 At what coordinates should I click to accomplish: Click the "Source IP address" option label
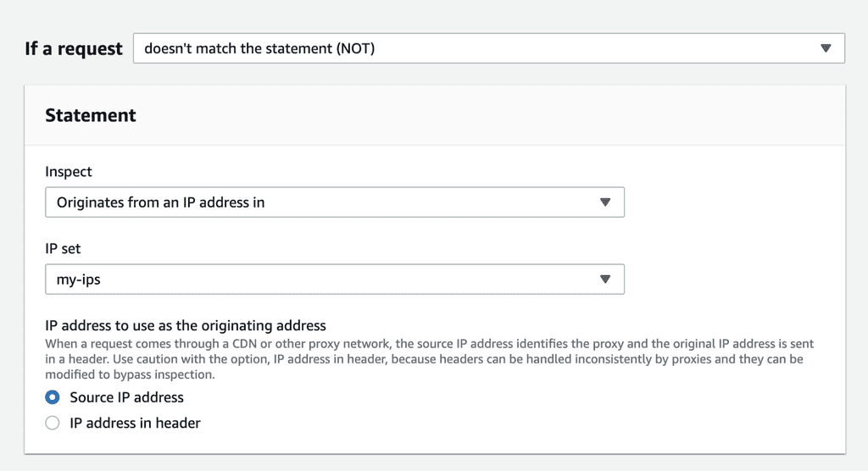click(126, 397)
